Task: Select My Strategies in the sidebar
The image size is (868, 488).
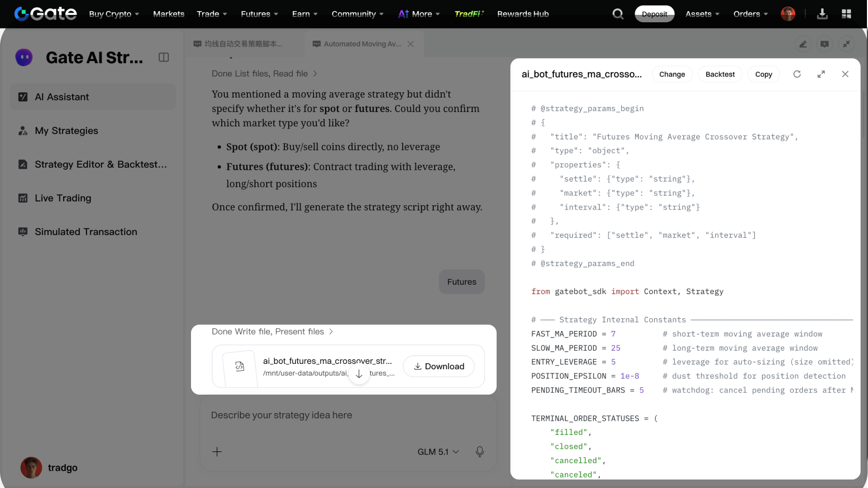Action: point(93,130)
